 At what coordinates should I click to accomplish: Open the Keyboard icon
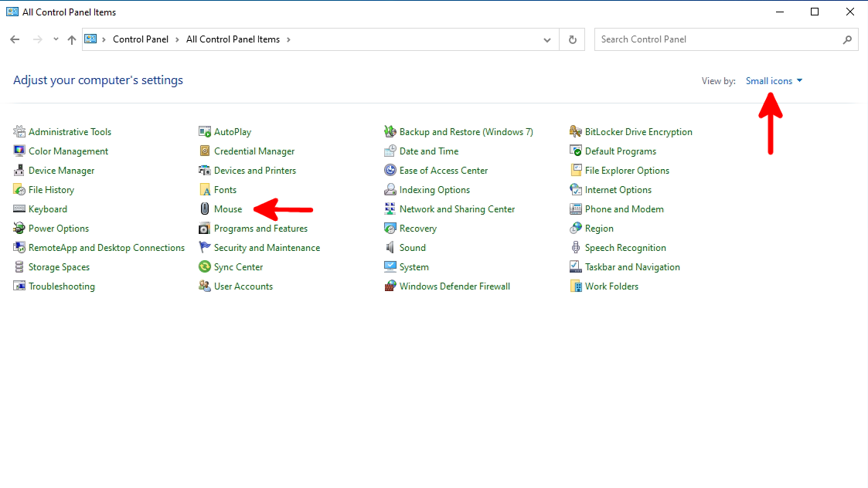tap(19, 208)
